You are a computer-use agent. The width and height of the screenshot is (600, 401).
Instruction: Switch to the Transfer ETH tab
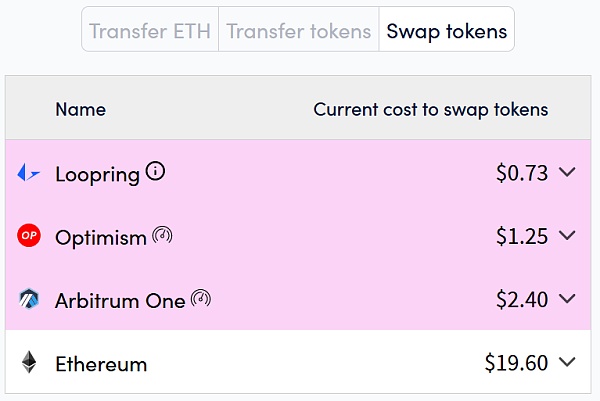coord(150,30)
